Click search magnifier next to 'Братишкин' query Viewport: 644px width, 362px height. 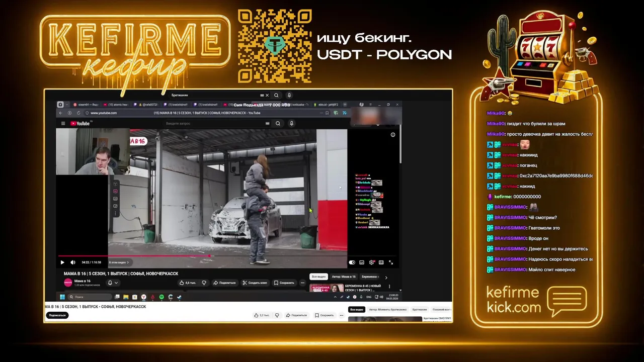(x=276, y=95)
